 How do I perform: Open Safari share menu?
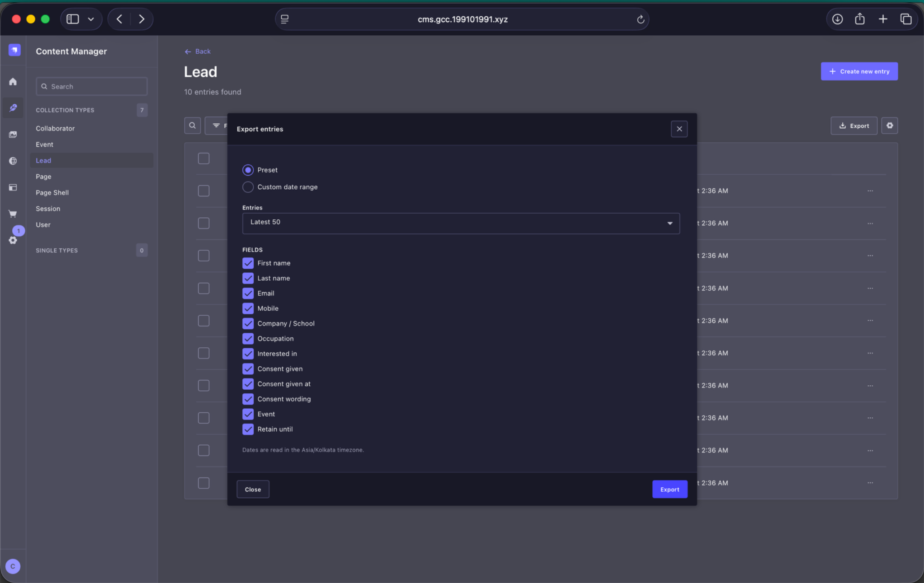coord(860,19)
